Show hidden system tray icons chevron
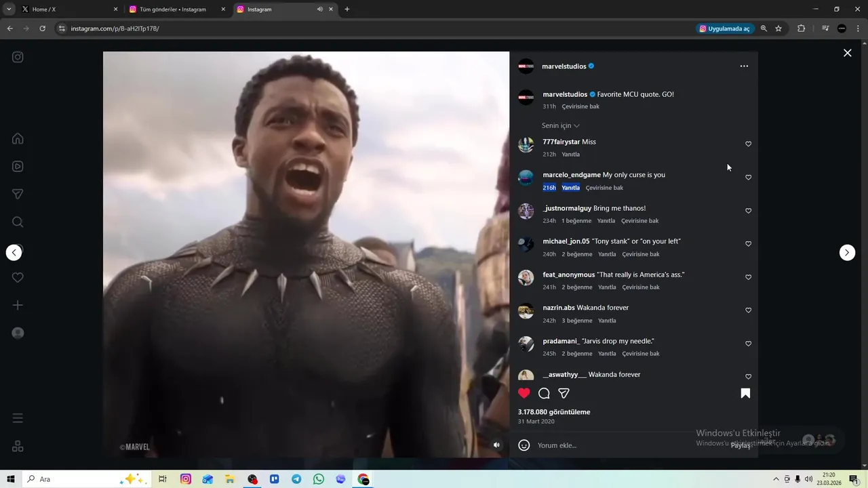Screen dimensions: 868x488 click(776, 479)
